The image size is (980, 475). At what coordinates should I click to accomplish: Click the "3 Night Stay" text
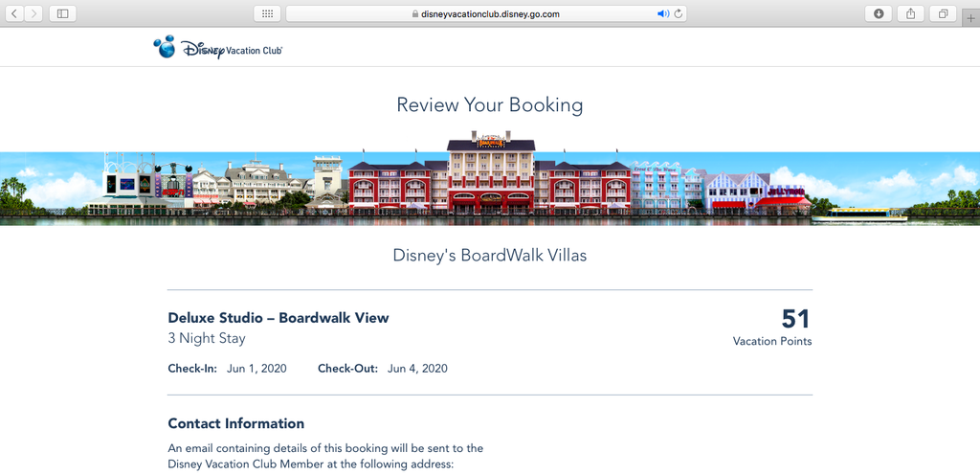(x=207, y=339)
